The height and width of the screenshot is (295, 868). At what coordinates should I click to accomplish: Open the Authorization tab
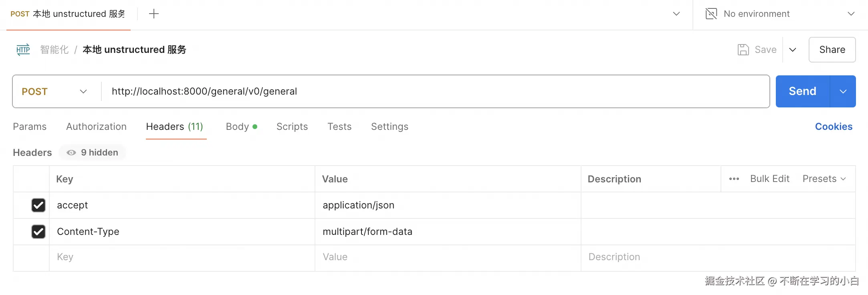(96, 127)
